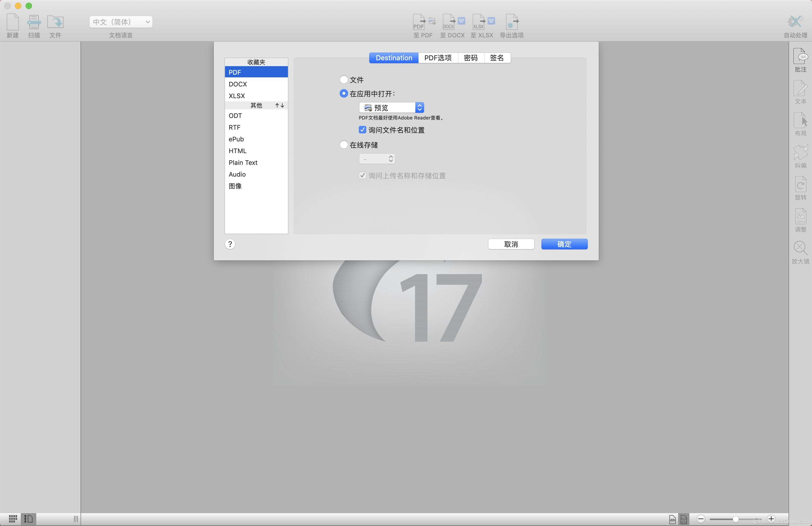
Task: Open the 预览 application dropdown
Action: click(391, 108)
